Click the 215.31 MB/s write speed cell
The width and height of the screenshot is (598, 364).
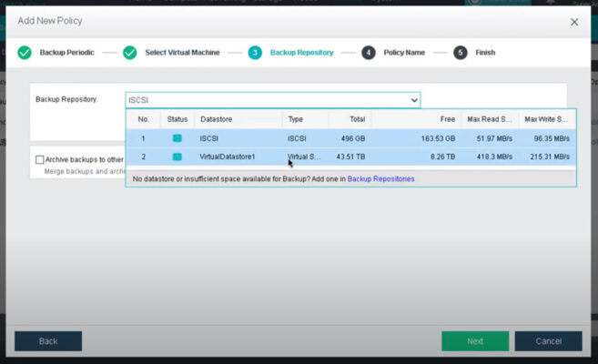[x=550, y=157]
